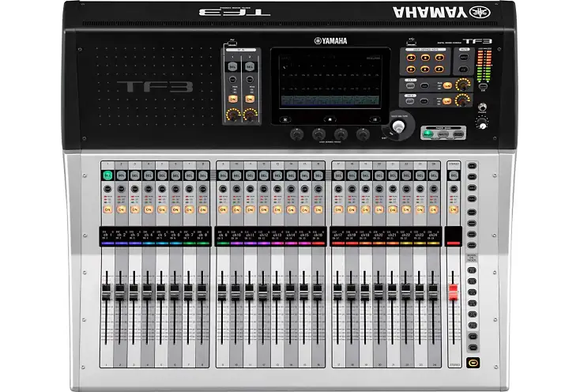Click the ST IN 1 CUE button
Image resolution: width=580 pixels, height=392 pixels.
pyautogui.click(x=232, y=79)
